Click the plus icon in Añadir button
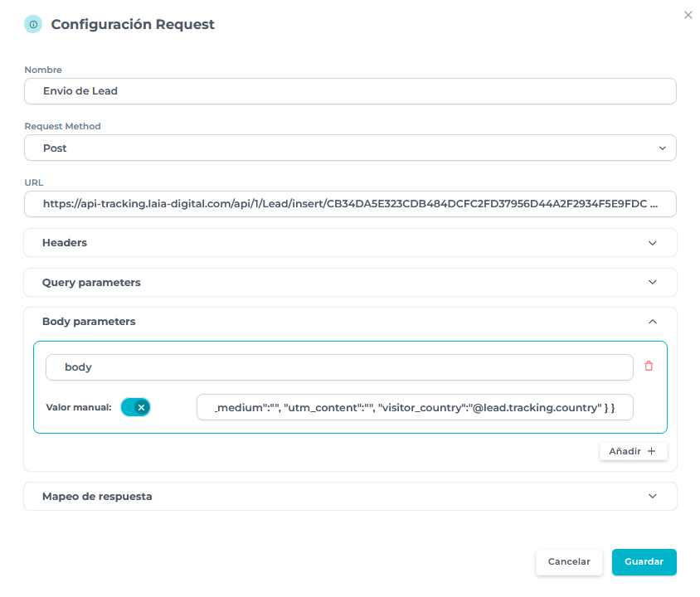700x597 pixels. pos(651,451)
